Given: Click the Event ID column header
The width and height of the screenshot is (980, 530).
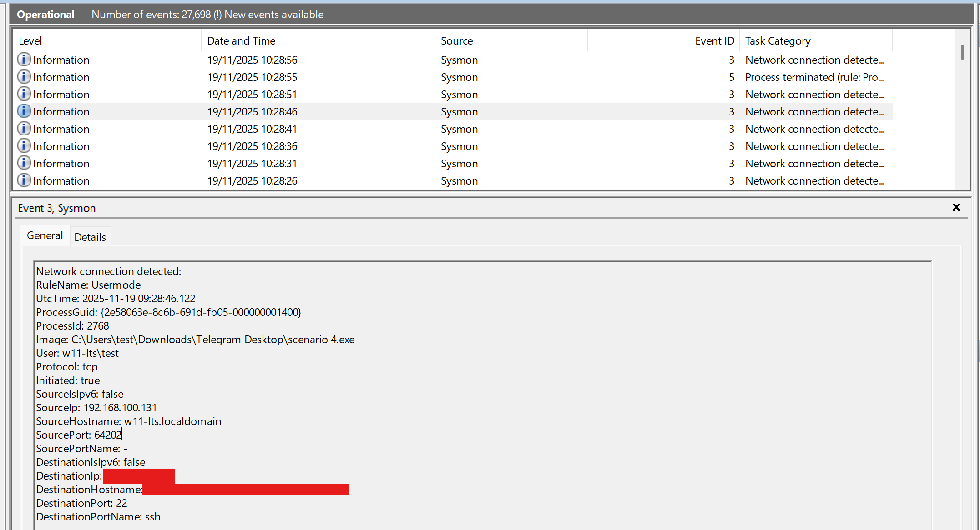Looking at the screenshot, I should 714,40.
